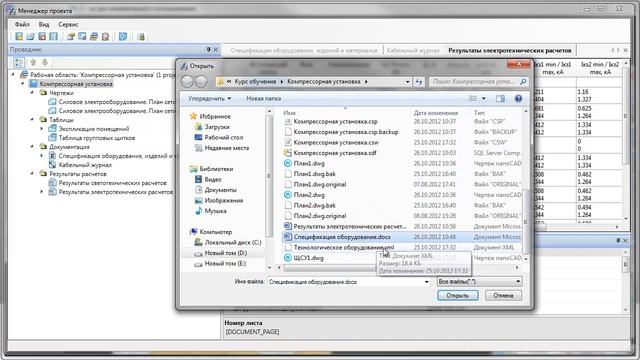Image resolution: width=640 pixels, height=360 pixels.
Task: Click the Курс обучения breadcrumb
Action: (x=255, y=82)
